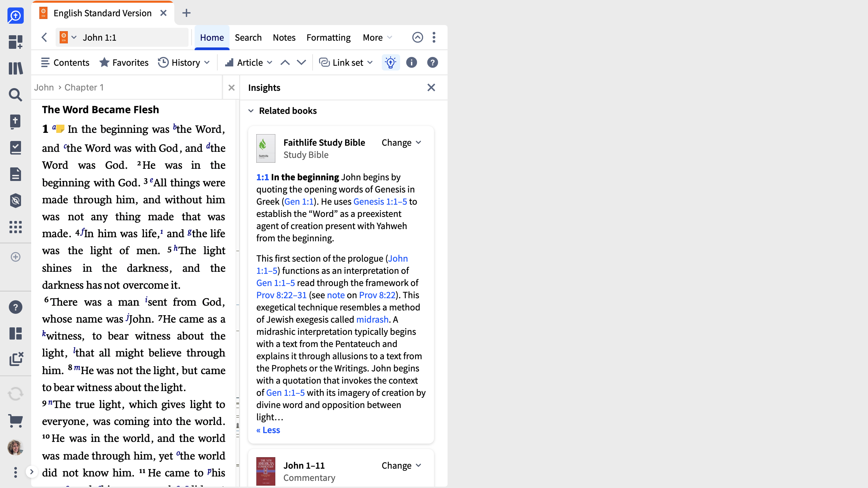868x488 pixels.
Task: Open the user profile avatar
Action: click(16, 447)
